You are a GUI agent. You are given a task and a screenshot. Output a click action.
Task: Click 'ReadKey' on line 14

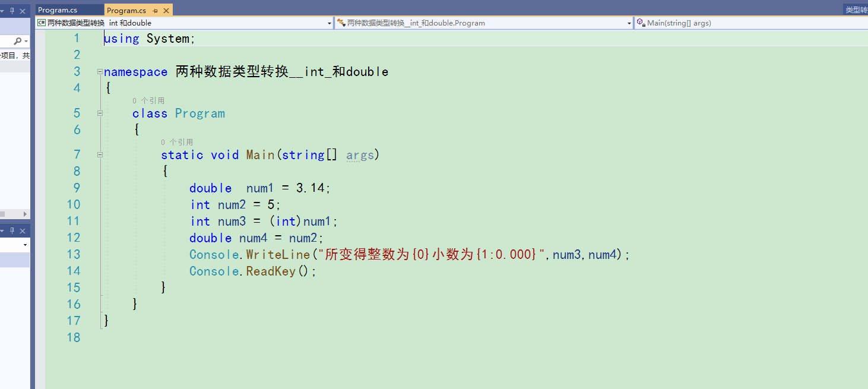(x=271, y=271)
